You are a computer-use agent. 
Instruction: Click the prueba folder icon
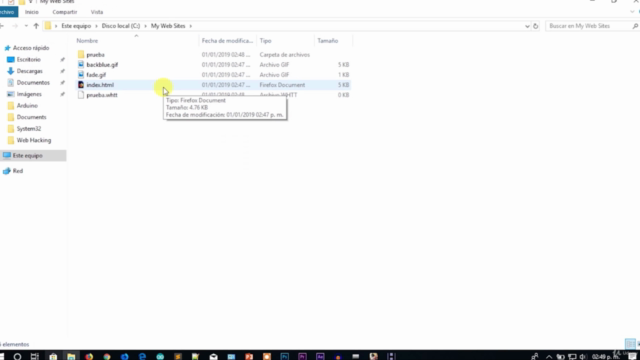tap(81, 54)
